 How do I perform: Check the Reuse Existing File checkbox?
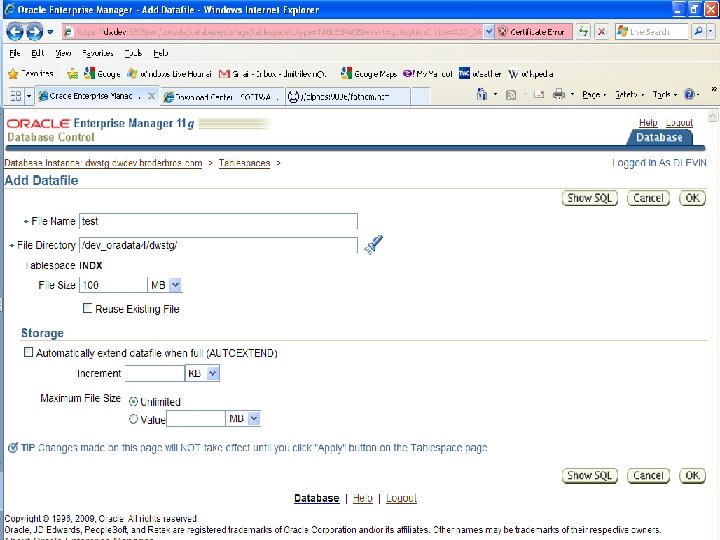[87, 308]
